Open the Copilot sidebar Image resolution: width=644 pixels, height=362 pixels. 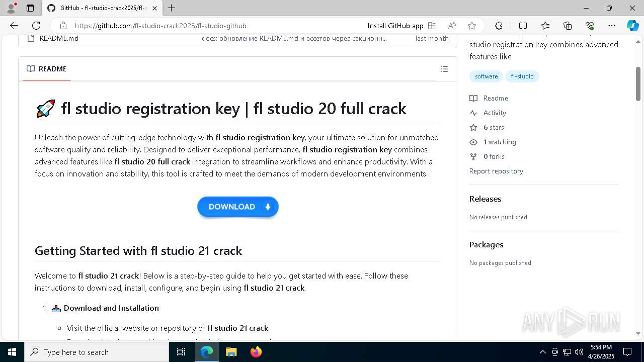click(x=632, y=26)
